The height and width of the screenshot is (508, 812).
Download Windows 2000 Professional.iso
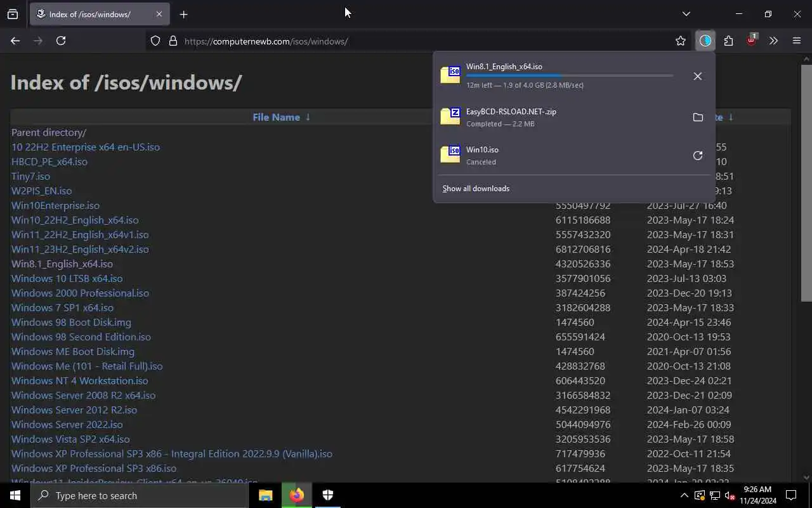pyautogui.click(x=80, y=293)
